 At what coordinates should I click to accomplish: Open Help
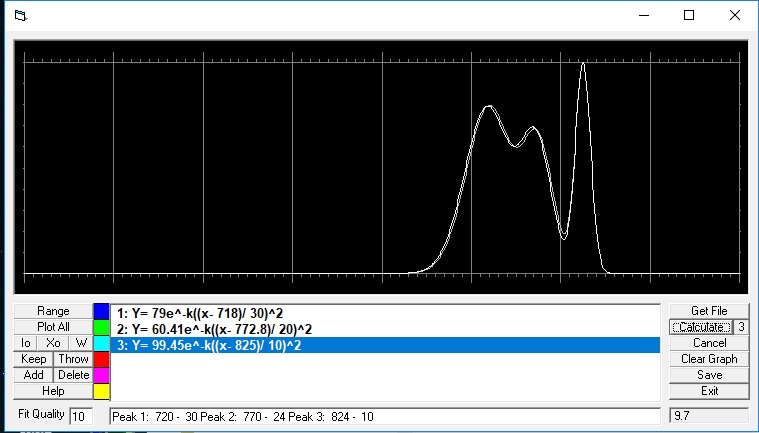(53, 391)
